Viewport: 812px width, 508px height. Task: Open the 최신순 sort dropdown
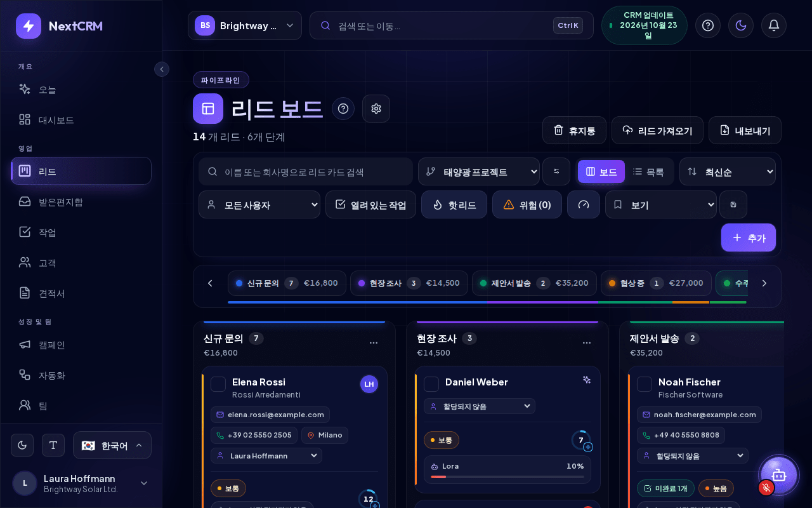click(x=728, y=171)
